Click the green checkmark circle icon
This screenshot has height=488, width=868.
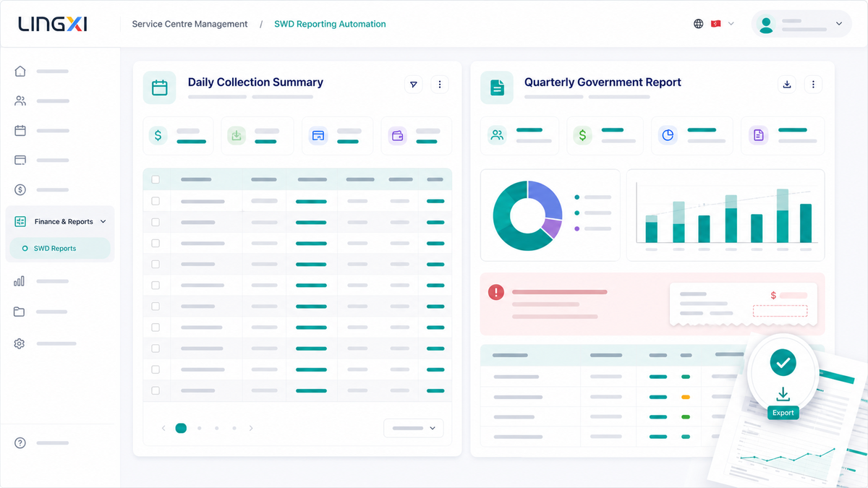[x=783, y=362]
